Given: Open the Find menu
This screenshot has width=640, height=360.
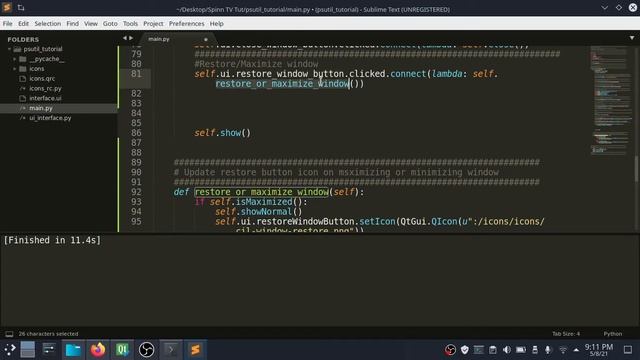Looking at the screenshot, I should coord(72,24).
